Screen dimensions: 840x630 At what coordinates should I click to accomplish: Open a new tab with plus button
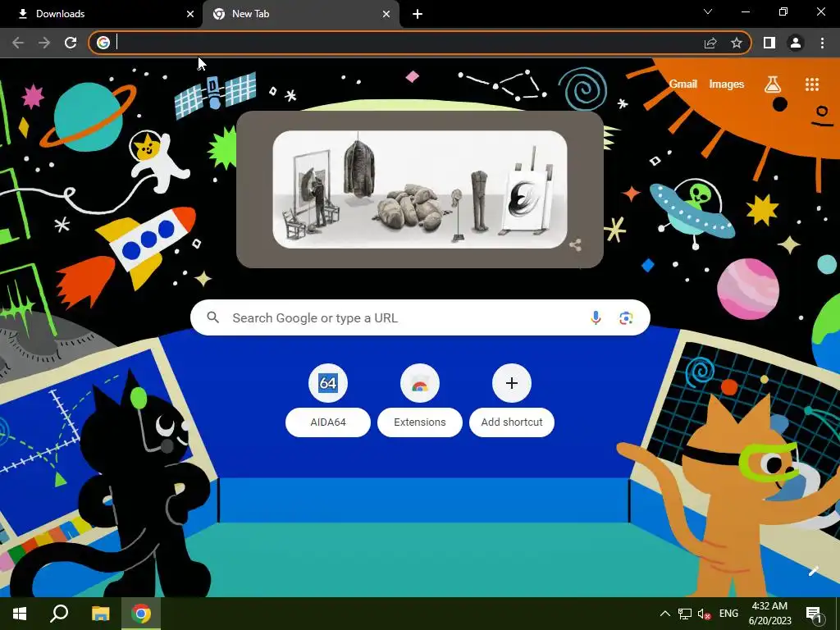(418, 14)
